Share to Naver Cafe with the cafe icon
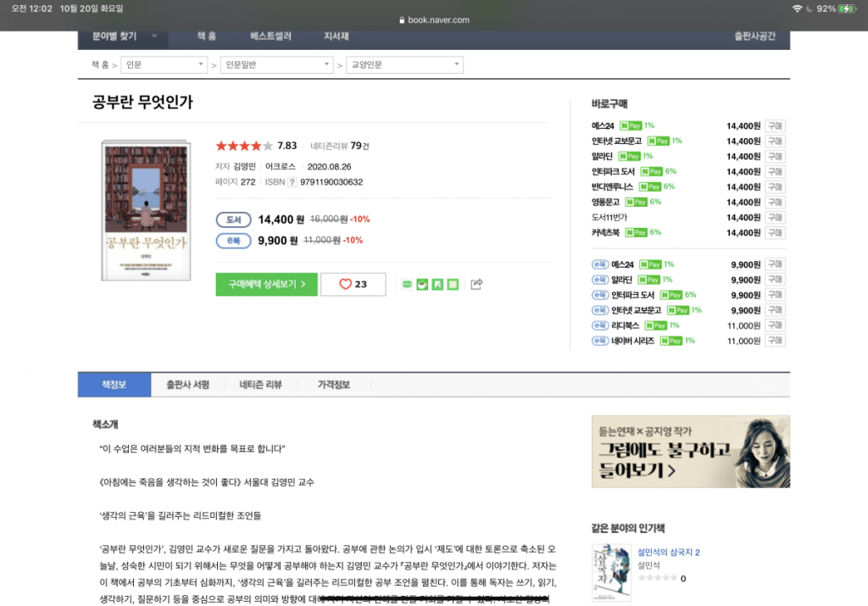Screen dimensions: 868x606 [x=422, y=286]
